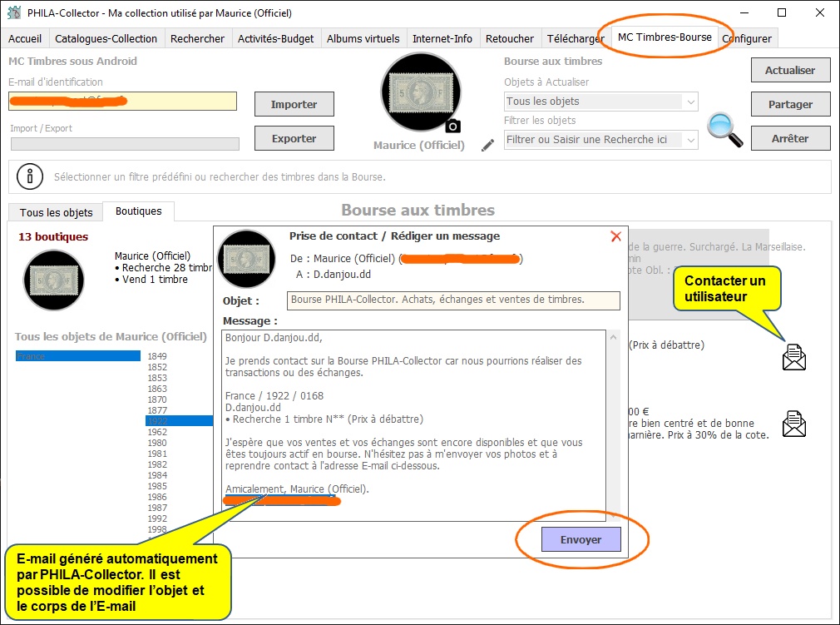Click the Objet subject input field
The height and width of the screenshot is (625, 840).
pyautogui.click(x=454, y=300)
